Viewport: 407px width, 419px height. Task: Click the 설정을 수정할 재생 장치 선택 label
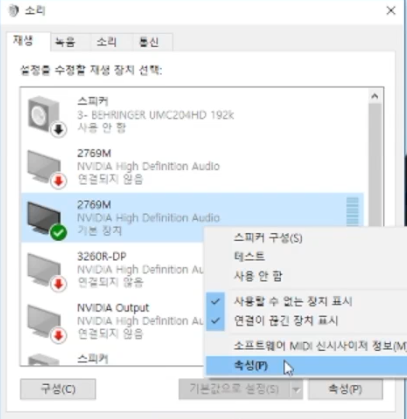91,70
